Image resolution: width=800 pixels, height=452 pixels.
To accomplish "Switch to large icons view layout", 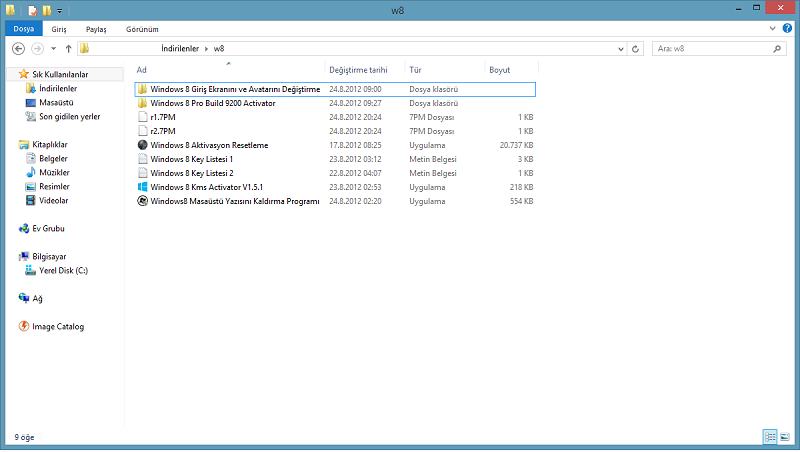I will pyautogui.click(x=785, y=437).
